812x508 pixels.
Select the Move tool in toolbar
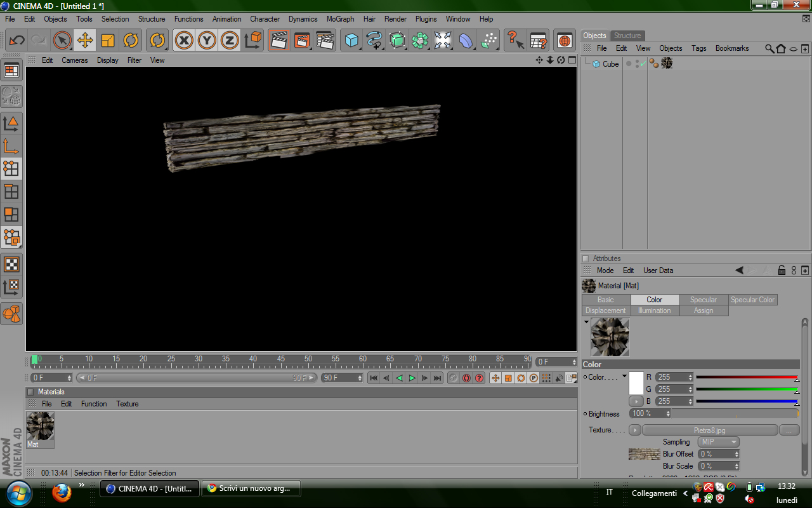[x=84, y=41]
